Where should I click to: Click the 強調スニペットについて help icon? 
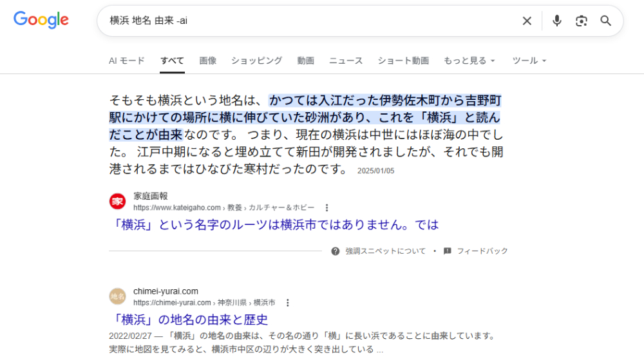point(335,251)
